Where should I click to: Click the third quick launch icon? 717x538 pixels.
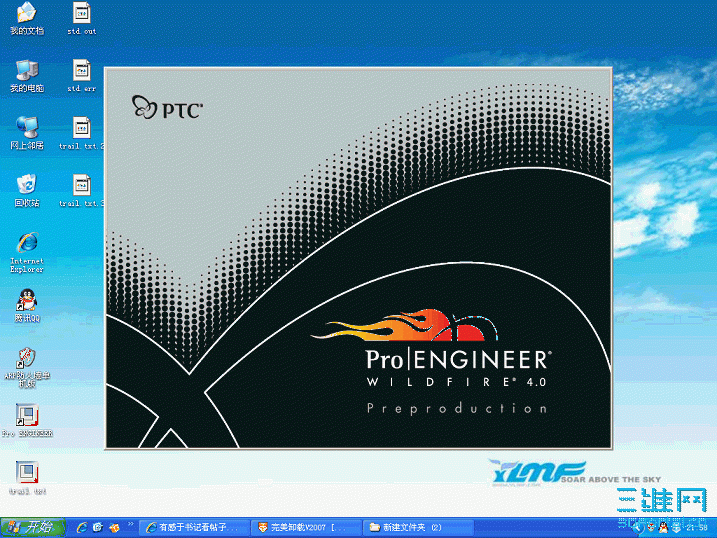click(x=114, y=527)
